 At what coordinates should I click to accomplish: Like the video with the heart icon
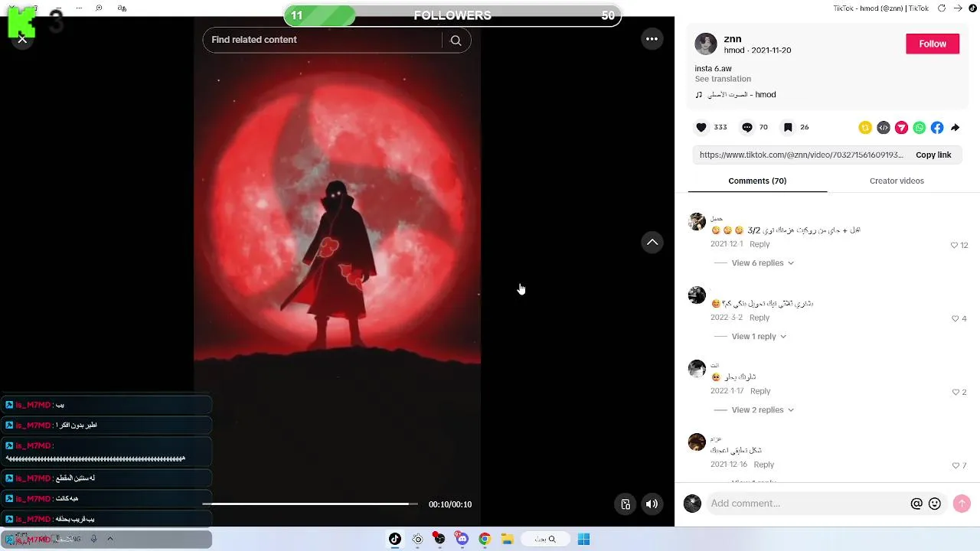pos(701,128)
